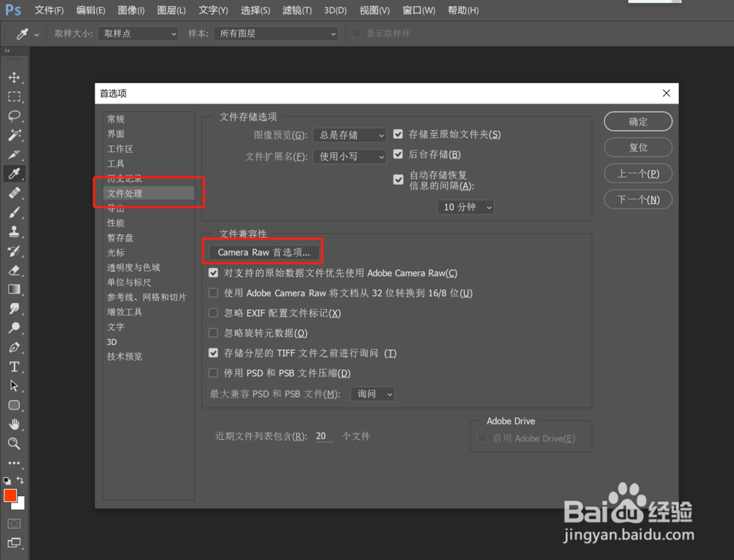Open eyedropper tool preset picker arrow

[x=37, y=34]
